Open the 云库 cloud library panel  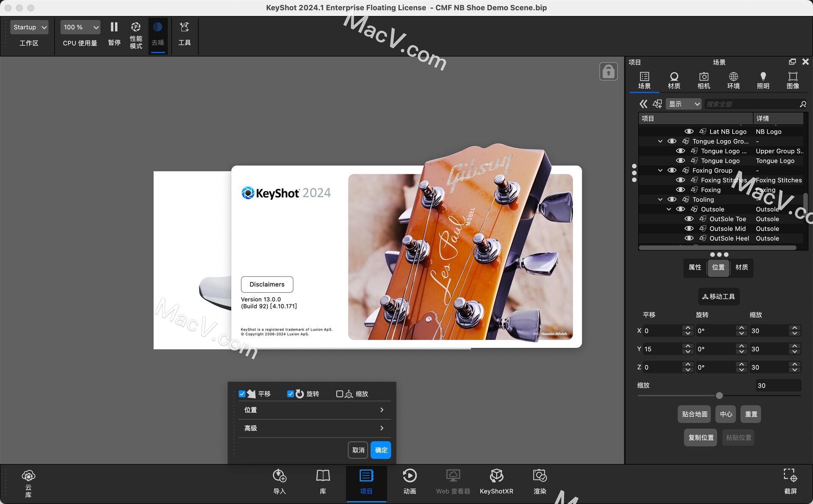[28, 481]
